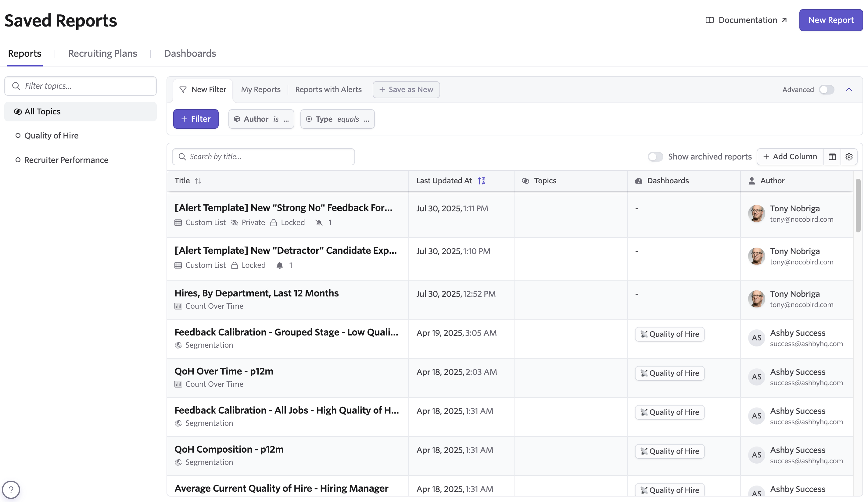This screenshot has width=868, height=502.
Task: Collapse the filter panel chevron
Action: pyautogui.click(x=849, y=90)
